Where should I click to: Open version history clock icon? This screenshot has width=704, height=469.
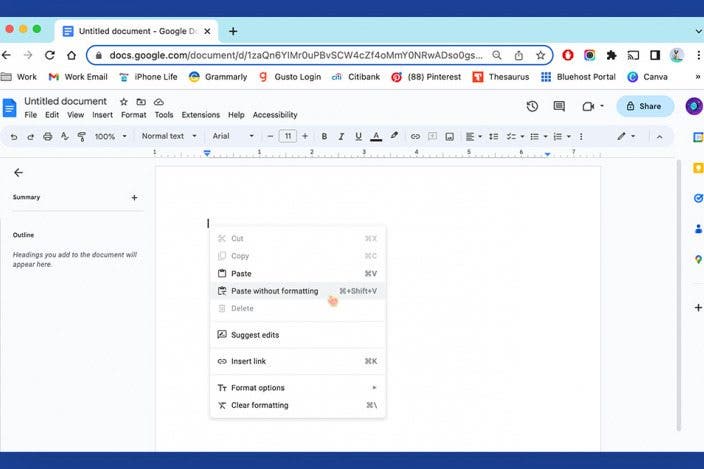[532, 106]
